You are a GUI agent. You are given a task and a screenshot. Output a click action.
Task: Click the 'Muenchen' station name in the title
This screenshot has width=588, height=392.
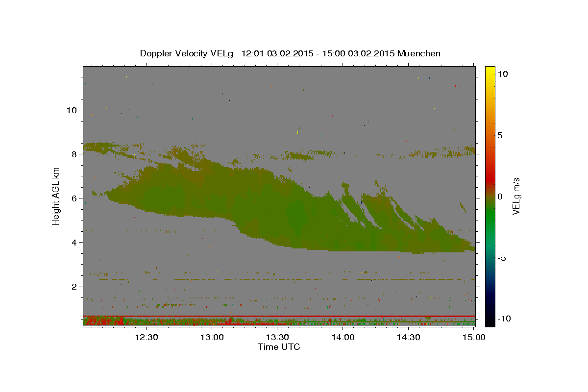pos(419,53)
